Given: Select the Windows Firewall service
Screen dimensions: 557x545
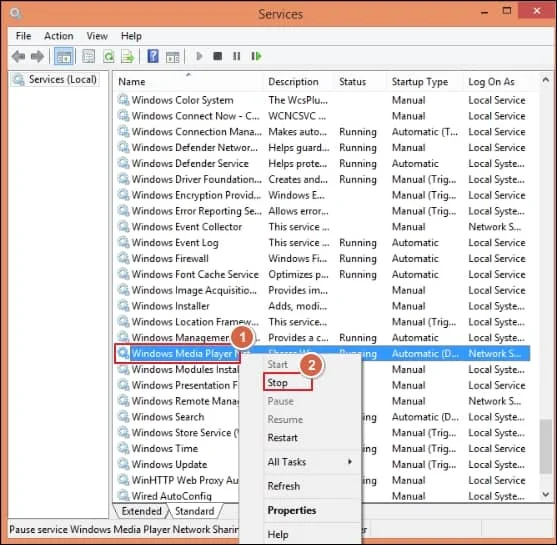Looking at the screenshot, I should 323,258.
